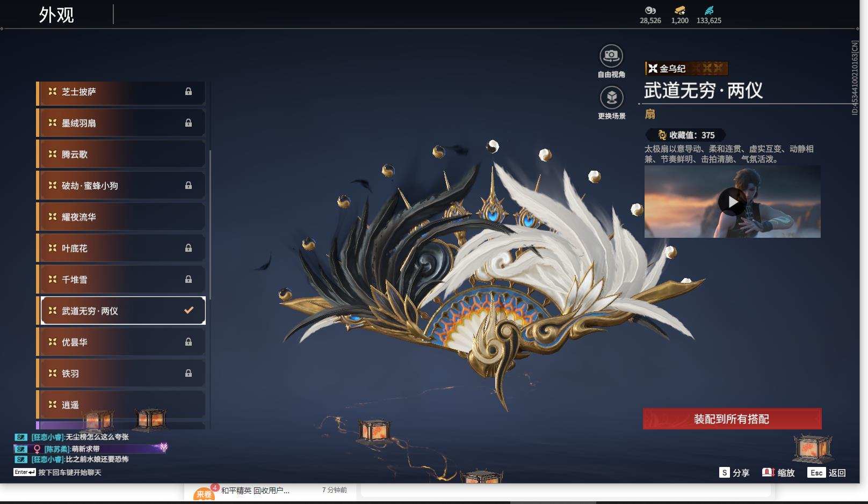
Task: Select 破劫·蜜蜂小狗 skin entry
Action: (121, 185)
